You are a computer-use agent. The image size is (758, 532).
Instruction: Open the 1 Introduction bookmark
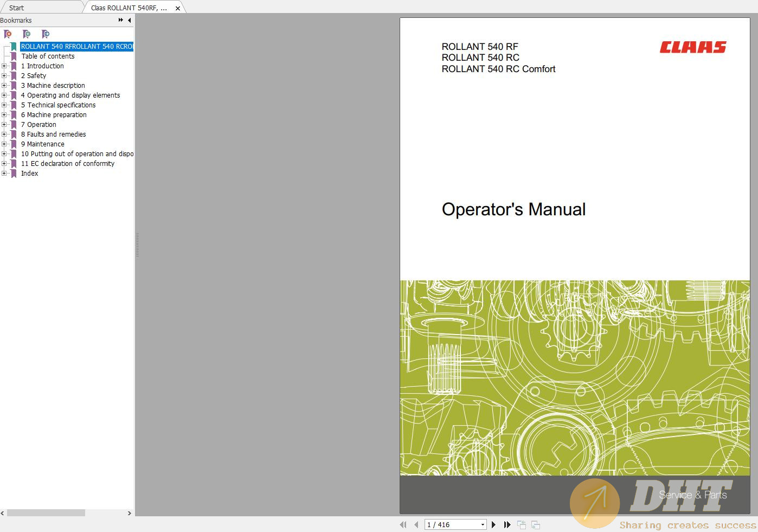pyautogui.click(x=42, y=66)
